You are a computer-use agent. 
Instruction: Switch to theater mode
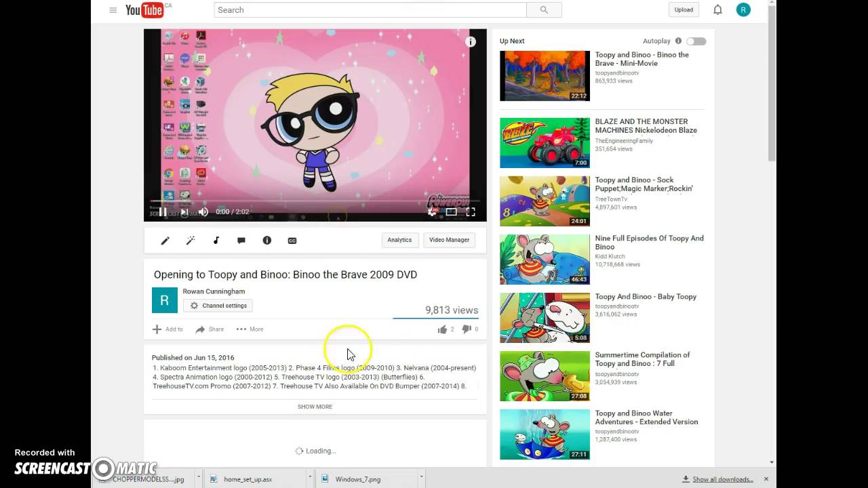[451, 211]
